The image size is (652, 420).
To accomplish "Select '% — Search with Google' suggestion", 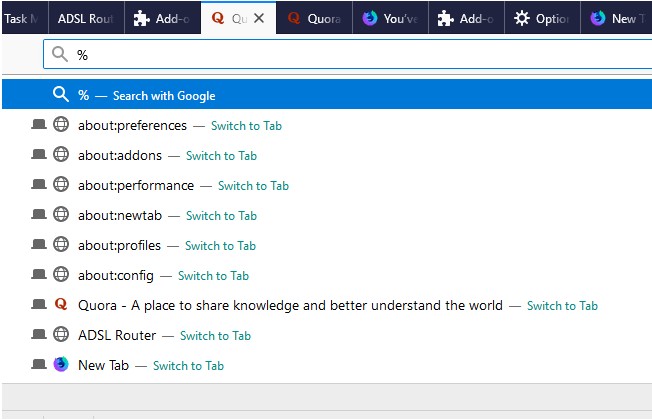I will [146, 95].
